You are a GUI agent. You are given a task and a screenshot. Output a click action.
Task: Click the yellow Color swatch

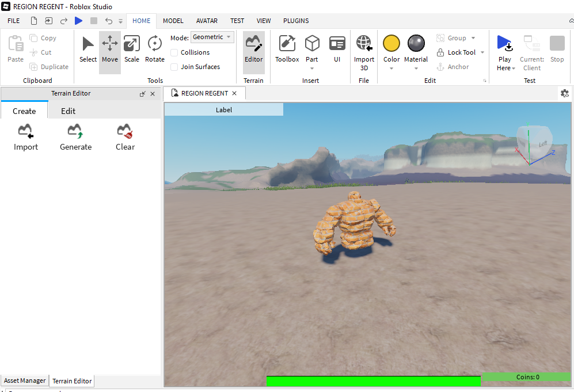(x=391, y=43)
